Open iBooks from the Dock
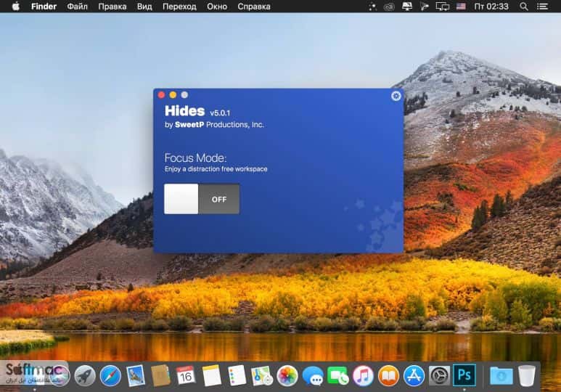This screenshot has width=561, height=392. coord(388,376)
